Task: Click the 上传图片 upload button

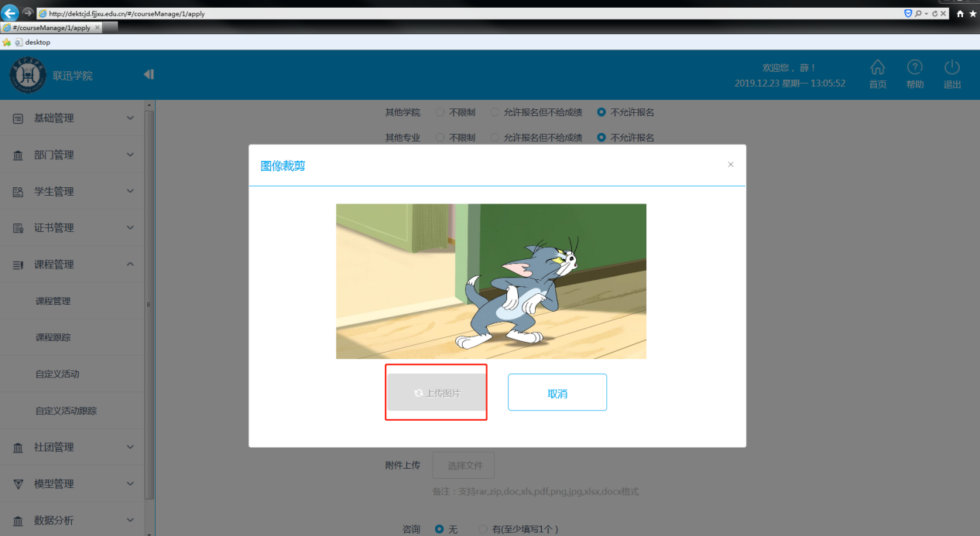Action: 437,393
